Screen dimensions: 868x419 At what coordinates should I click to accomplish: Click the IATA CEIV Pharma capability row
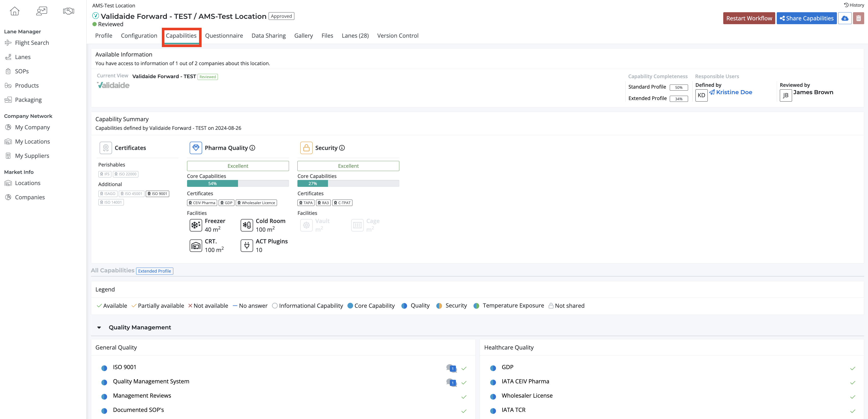tap(672, 382)
